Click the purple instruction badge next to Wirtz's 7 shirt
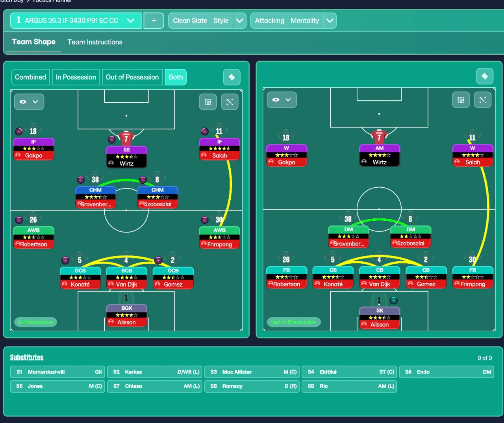This screenshot has height=423, width=504. click(x=112, y=139)
